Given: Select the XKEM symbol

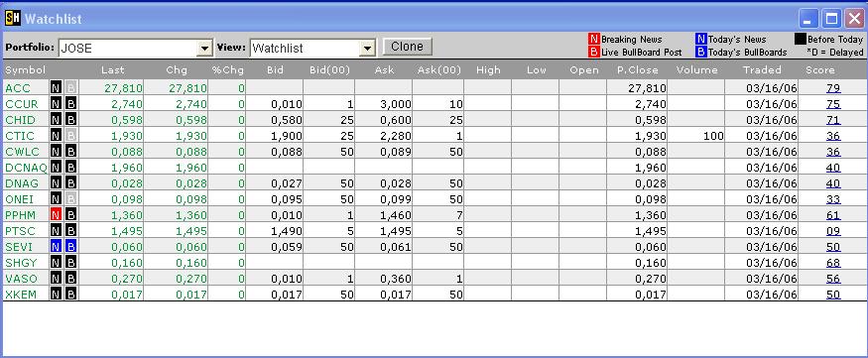Looking at the screenshot, I should coord(21,295).
